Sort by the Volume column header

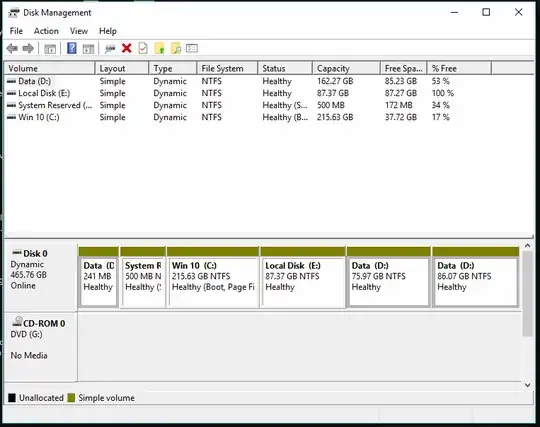click(49, 69)
